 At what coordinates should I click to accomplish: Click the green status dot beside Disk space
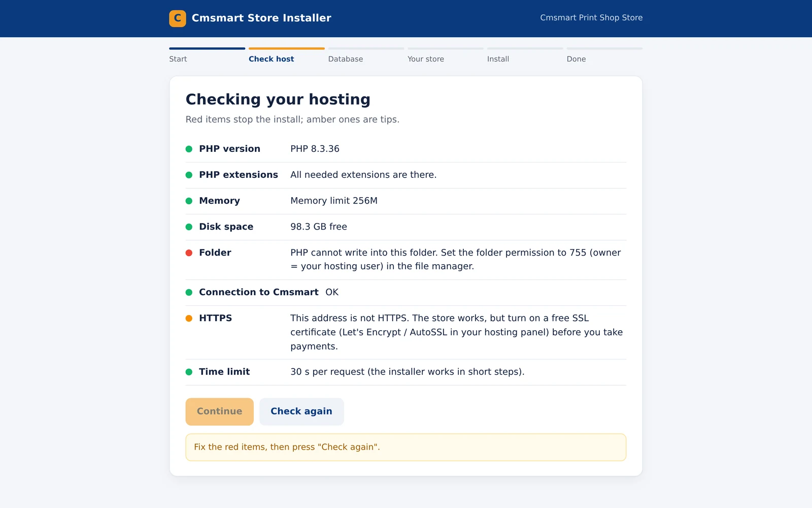[x=189, y=227]
